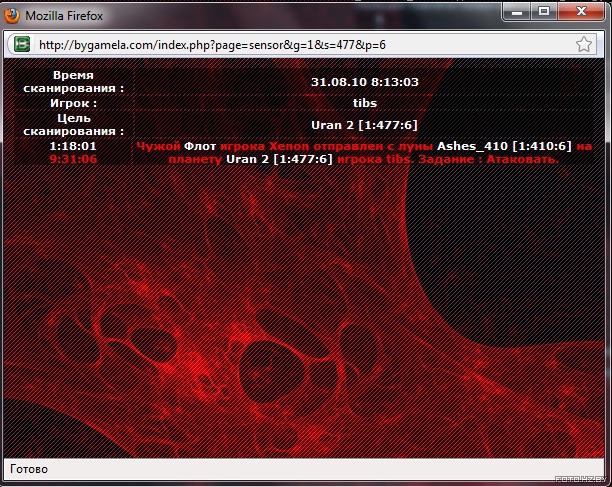Click the Время сканирования label

point(73,82)
